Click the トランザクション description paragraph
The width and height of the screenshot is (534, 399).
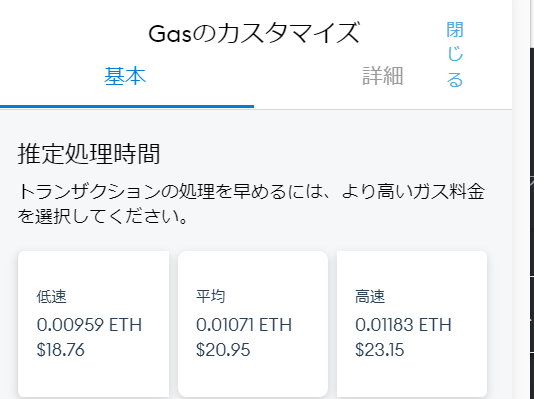(x=251, y=204)
